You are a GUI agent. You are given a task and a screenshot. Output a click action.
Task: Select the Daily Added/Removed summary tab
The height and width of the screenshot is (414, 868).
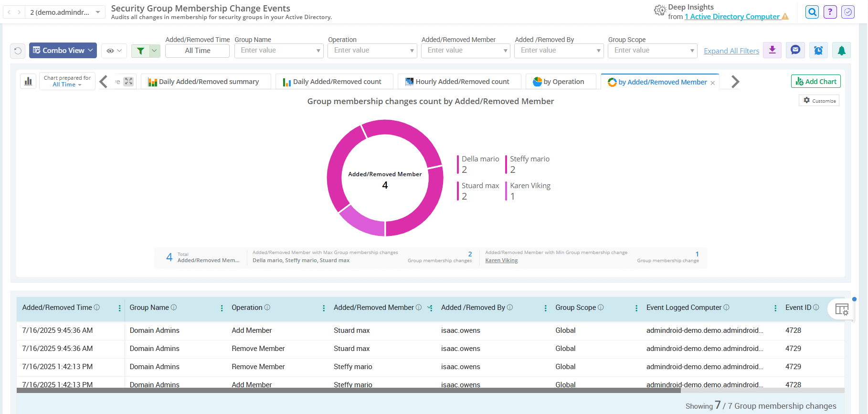point(205,82)
